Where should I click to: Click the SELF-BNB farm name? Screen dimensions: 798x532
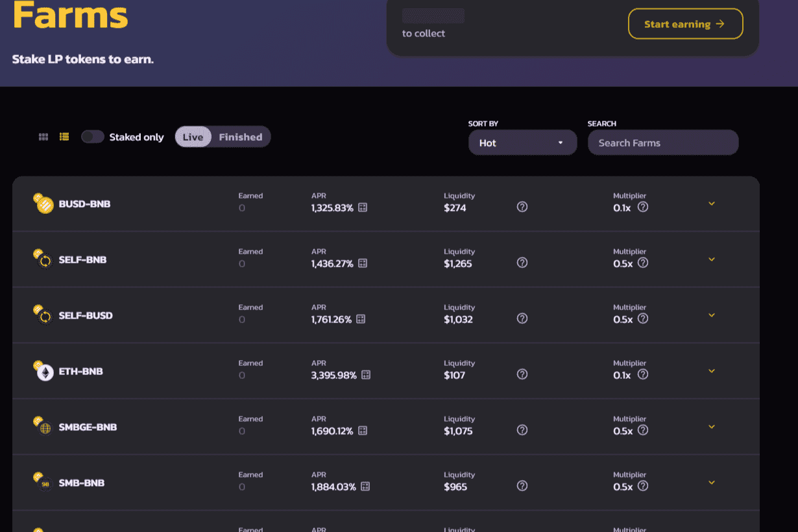pos(82,260)
